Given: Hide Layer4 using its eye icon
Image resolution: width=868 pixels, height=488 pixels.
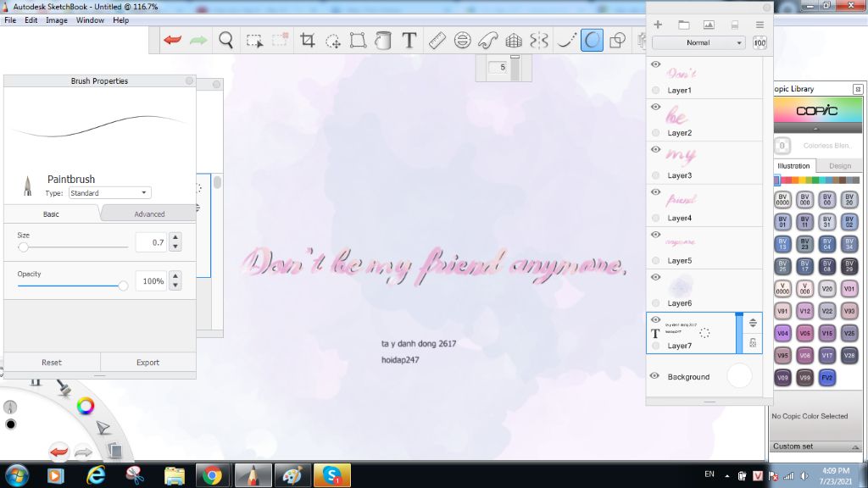Looking at the screenshot, I should 655,192.
